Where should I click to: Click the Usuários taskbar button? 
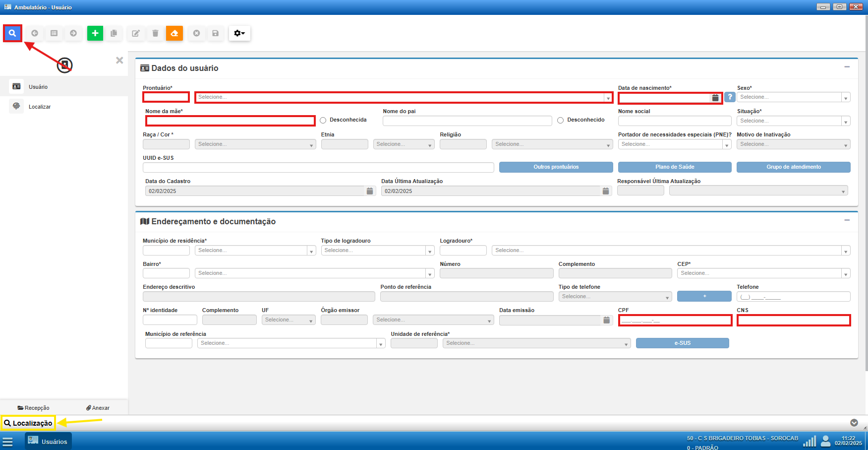click(48, 441)
